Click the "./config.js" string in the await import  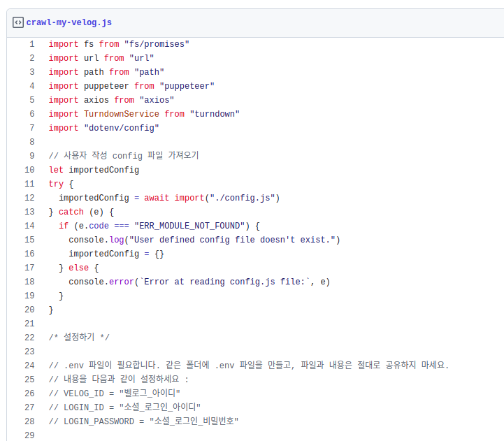(245, 198)
